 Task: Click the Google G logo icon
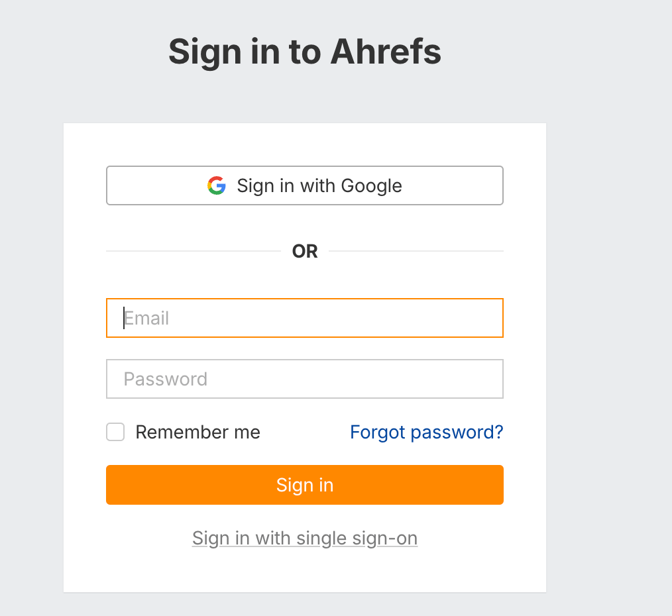click(215, 185)
